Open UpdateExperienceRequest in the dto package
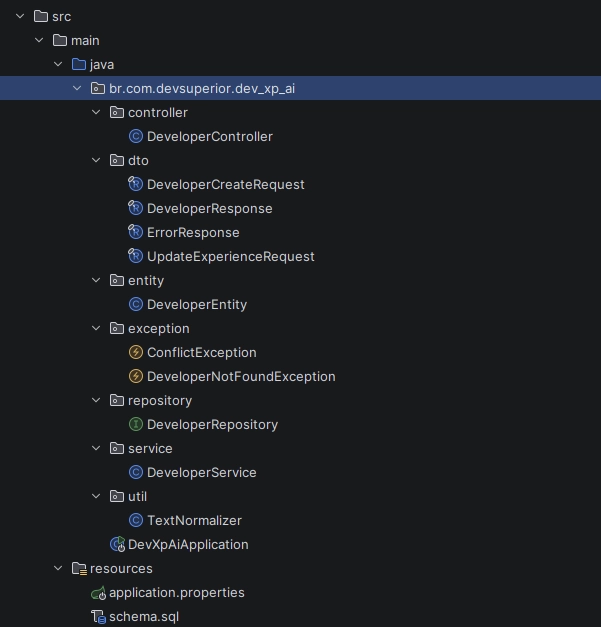Screen dimensions: 601x627 point(230,256)
